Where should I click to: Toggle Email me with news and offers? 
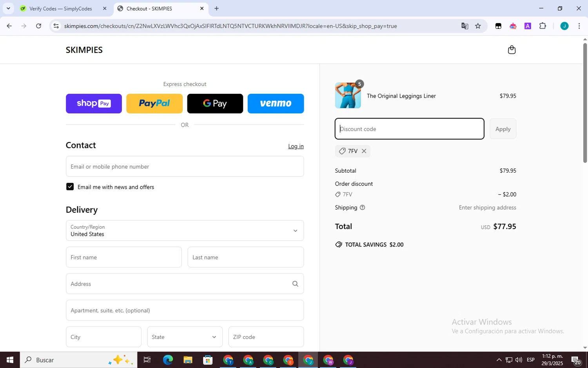[x=70, y=187]
